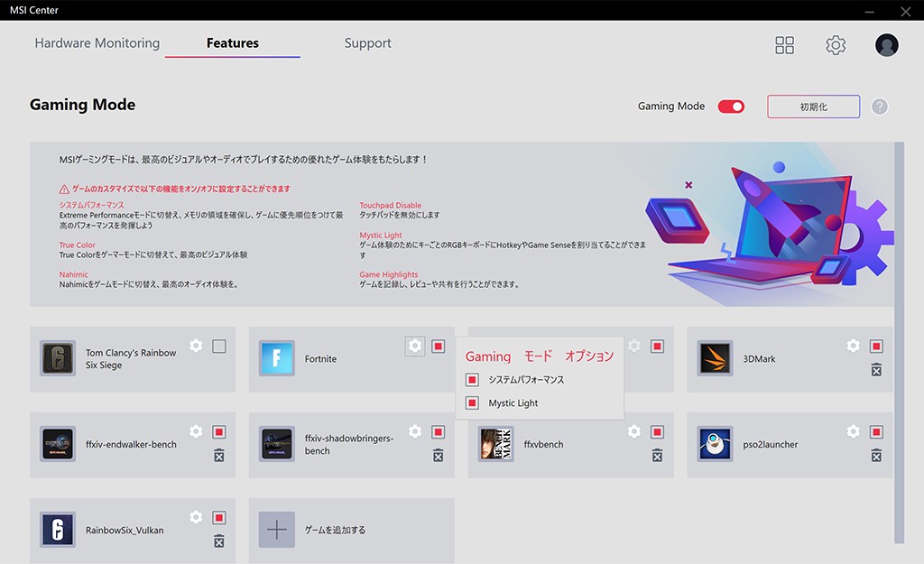The height and width of the screenshot is (564, 924).
Task: Toggle the Gaming Mode switch off
Action: [731, 106]
